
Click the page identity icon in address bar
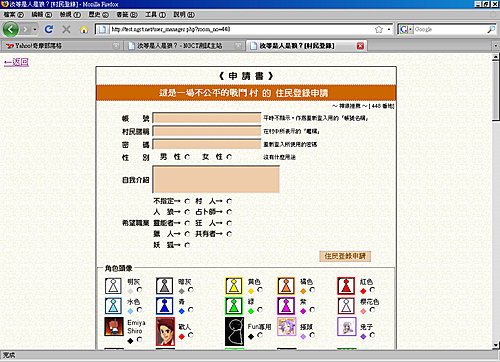[101, 29]
